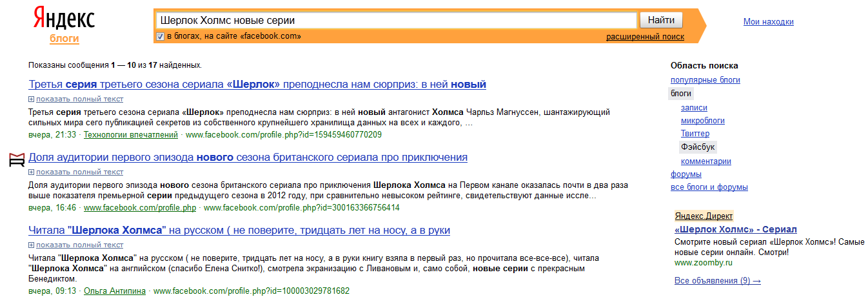Open result titled Третья серия третьего сезона
The image size is (868, 308).
pyautogui.click(x=257, y=85)
